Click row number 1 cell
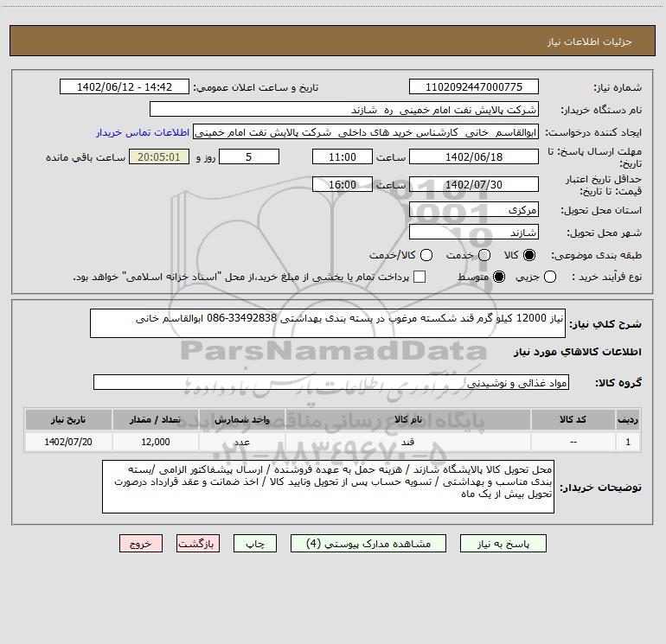The width and height of the screenshot is (666, 644). 628,442
